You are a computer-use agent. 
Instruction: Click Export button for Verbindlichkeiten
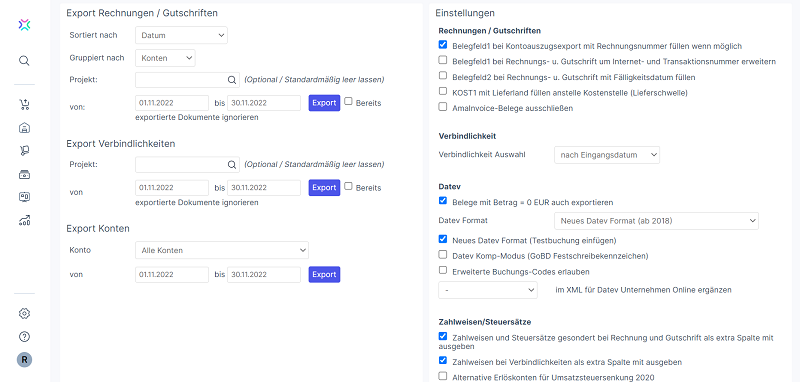[324, 188]
